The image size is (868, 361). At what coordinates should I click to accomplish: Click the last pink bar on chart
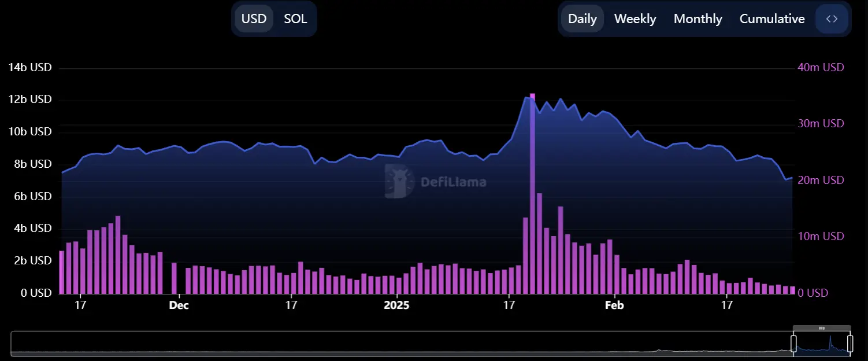(792, 290)
